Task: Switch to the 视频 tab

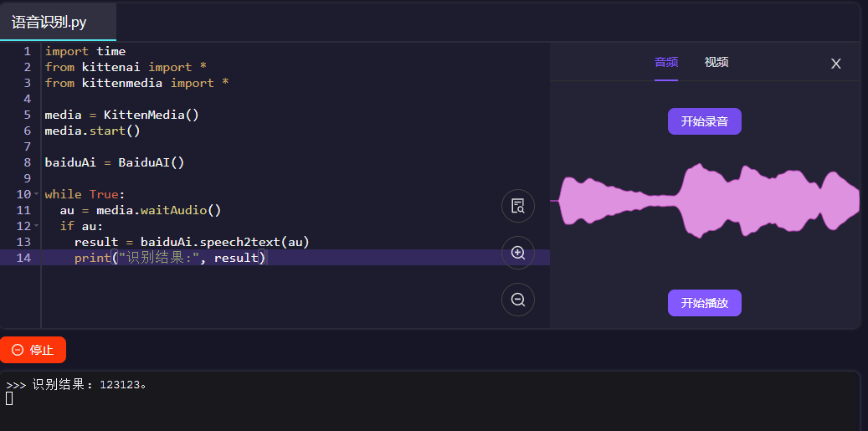Action: 716,62
